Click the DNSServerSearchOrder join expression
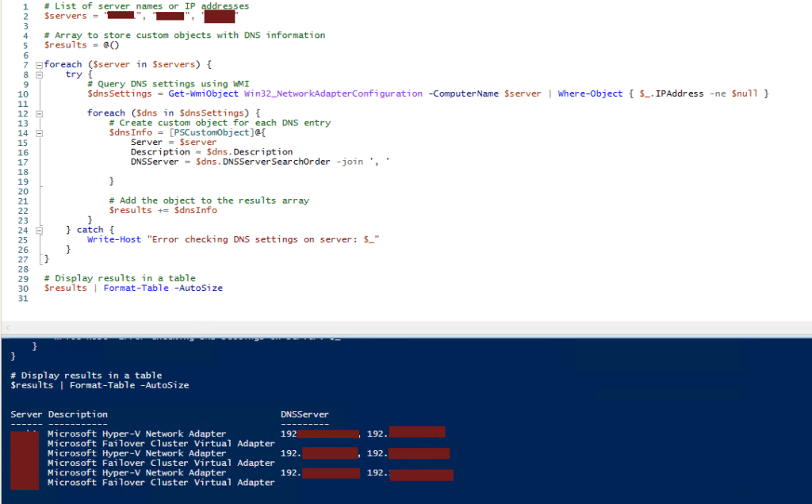Viewport: 812px width, 504px height. click(262, 161)
